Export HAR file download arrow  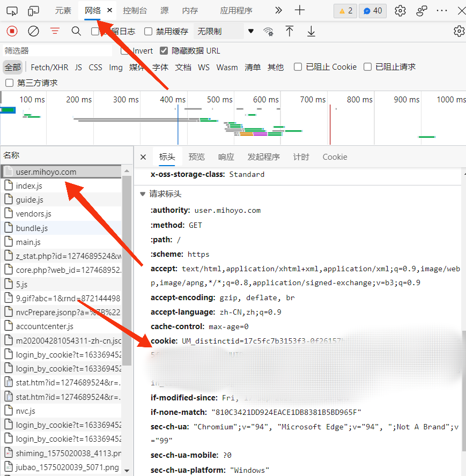point(311,31)
